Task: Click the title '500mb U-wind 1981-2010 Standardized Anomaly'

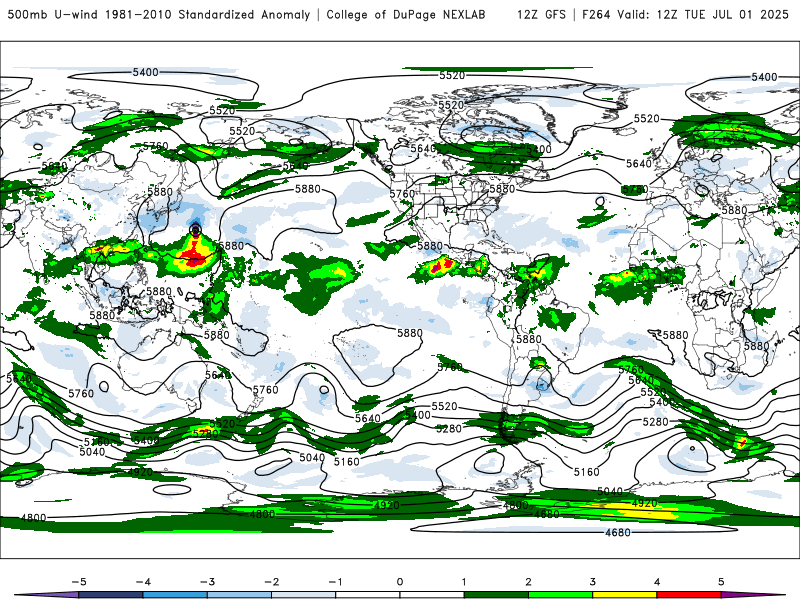Action: 159,15
